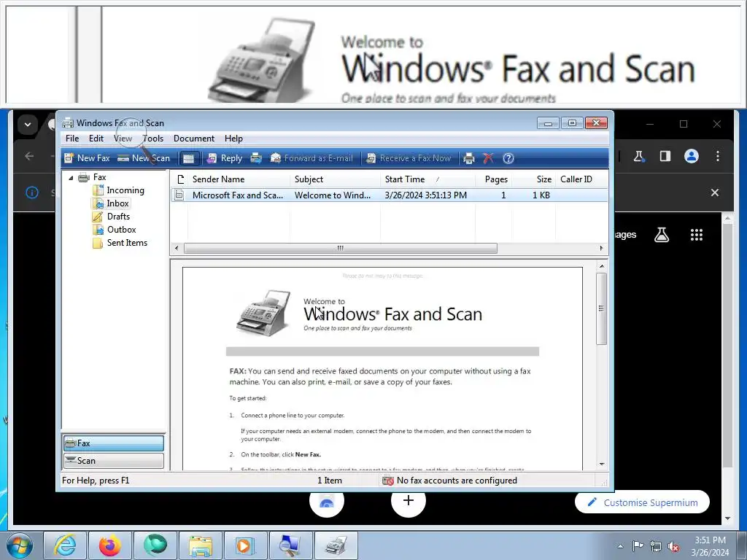
Task: Open the browser profile avatar
Action: [692, 156]
